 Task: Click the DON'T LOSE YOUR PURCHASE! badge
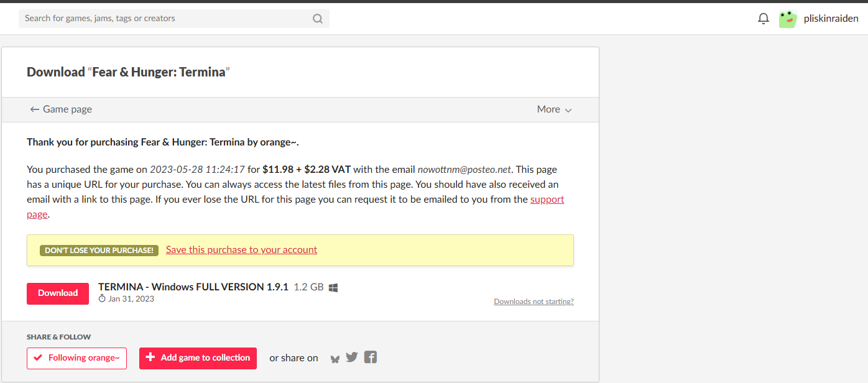point(99,251)
